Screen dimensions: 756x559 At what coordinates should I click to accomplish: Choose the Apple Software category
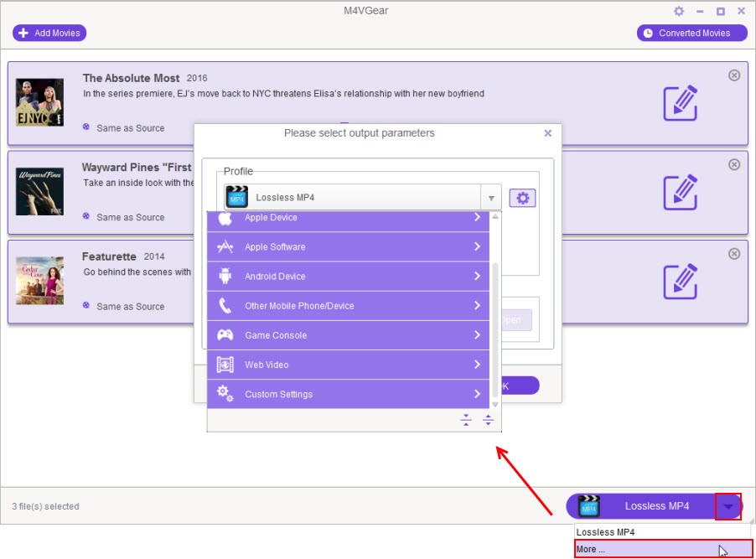pyautogui.click(x=348, y=247)
